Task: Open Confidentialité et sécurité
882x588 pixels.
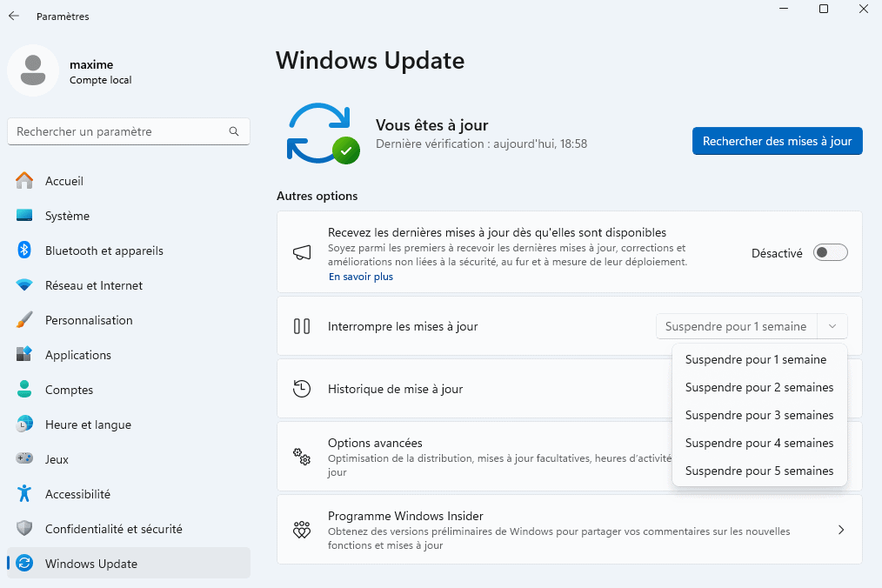Action: click(114, 529)
